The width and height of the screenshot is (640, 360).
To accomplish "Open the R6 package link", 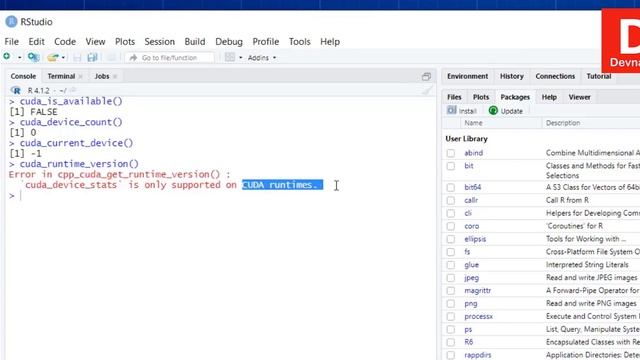I will point(469,342).
